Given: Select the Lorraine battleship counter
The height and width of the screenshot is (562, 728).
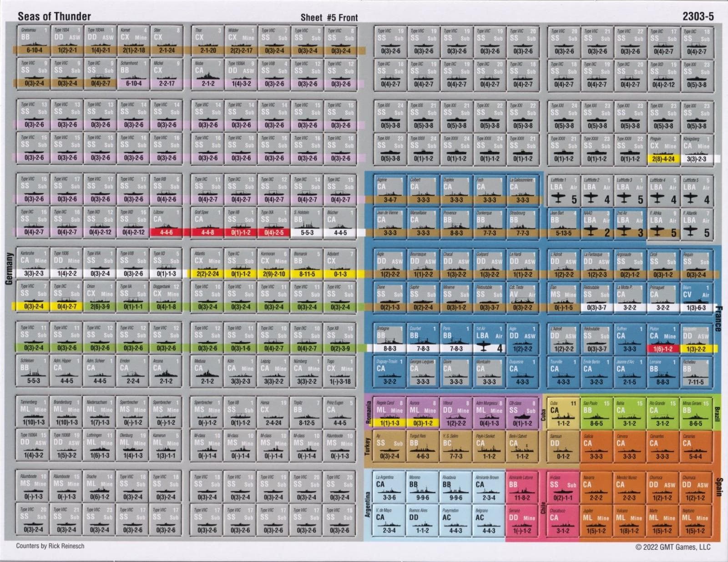Looking at the screenshot, I should (x=663, y=373).
